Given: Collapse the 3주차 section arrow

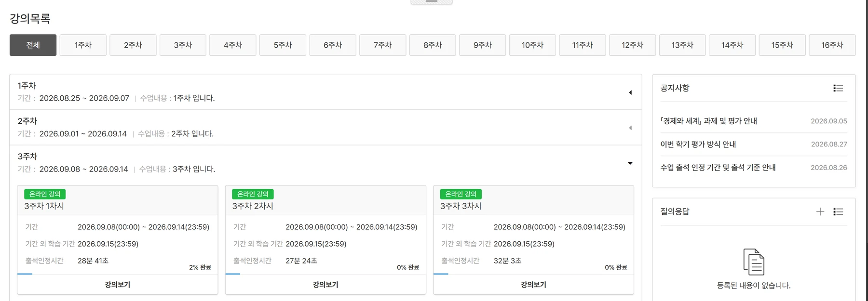Looking at the screenshot, I should tap(630, 163).
